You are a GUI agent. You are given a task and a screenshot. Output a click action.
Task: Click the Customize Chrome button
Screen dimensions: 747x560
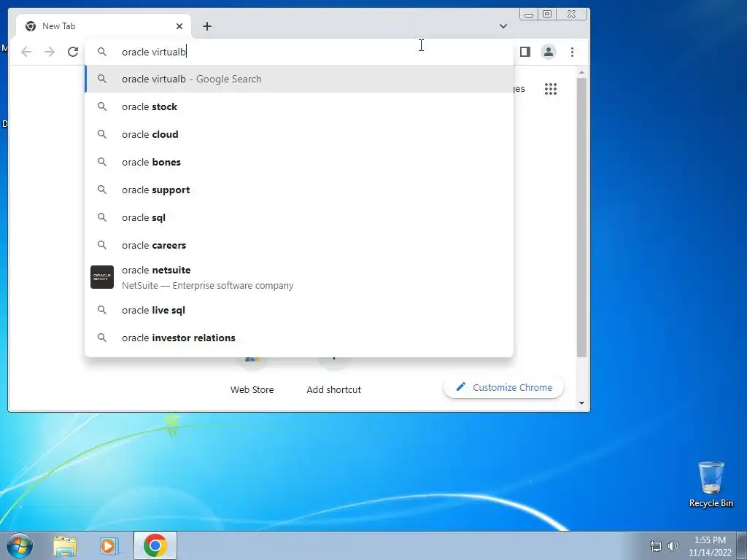(503, 388)
